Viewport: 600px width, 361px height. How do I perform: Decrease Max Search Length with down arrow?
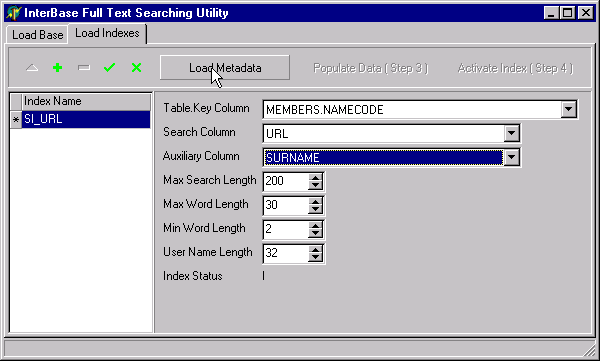coord(315,185)
